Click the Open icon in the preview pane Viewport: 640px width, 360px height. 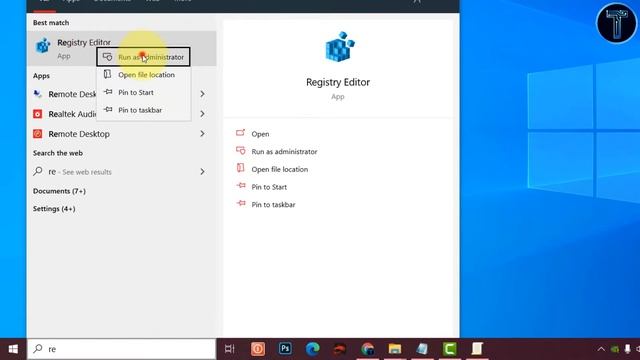[240, 133]
